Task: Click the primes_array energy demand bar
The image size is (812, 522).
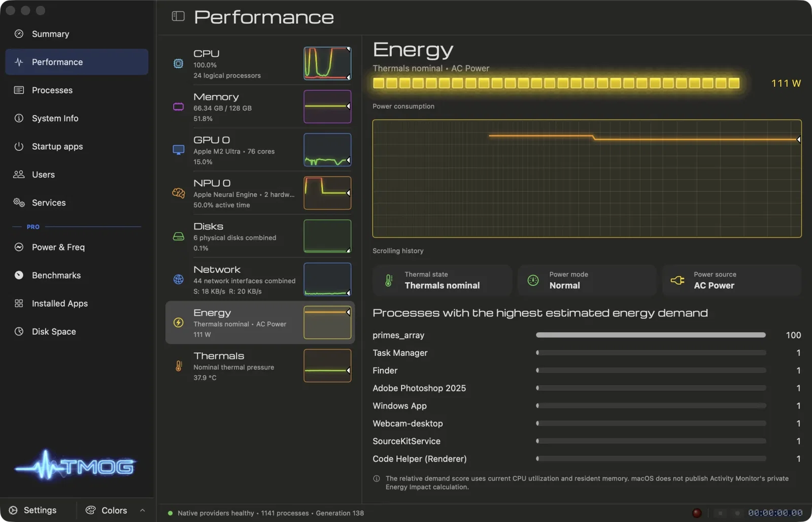Action: 651,335
